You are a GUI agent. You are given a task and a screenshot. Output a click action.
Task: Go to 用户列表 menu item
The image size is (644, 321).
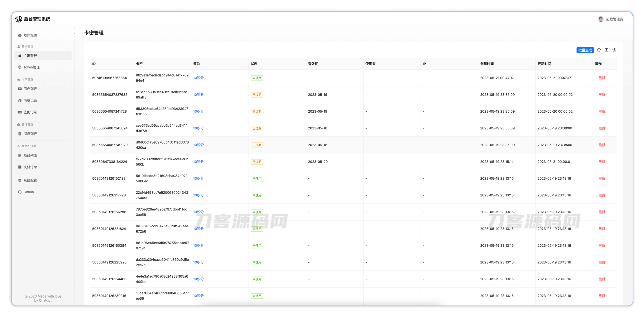point(30,89)
